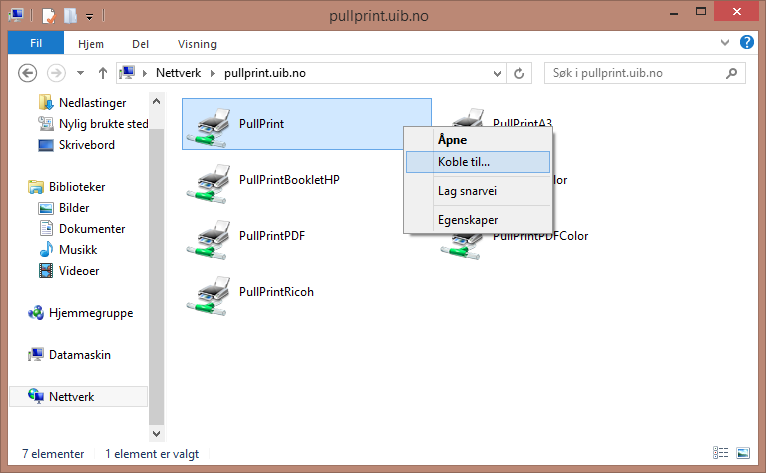Open the Fil ribbon tab
The height and width of the screenshot is (473, 766).
pyautogui.click(x=36, y=44)
